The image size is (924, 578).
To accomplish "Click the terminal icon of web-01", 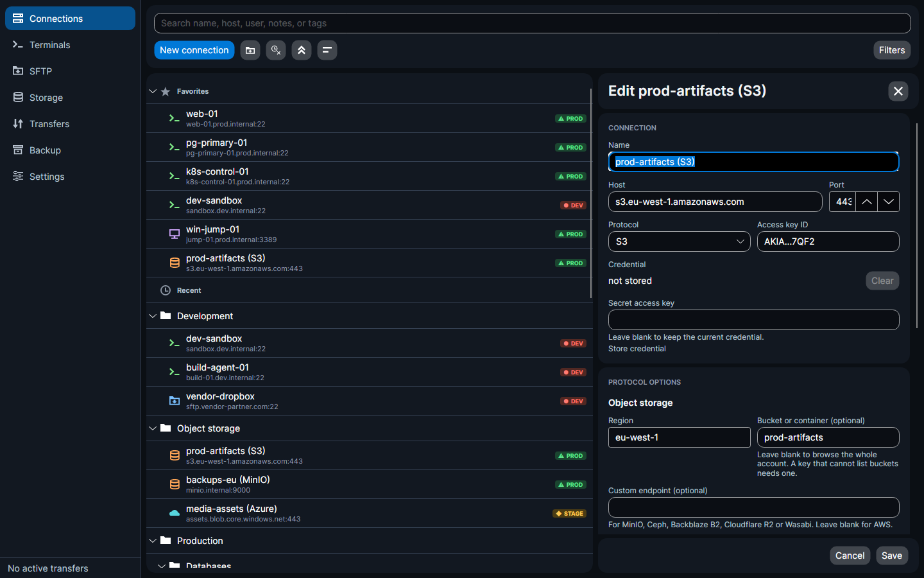I will point(174,118).
